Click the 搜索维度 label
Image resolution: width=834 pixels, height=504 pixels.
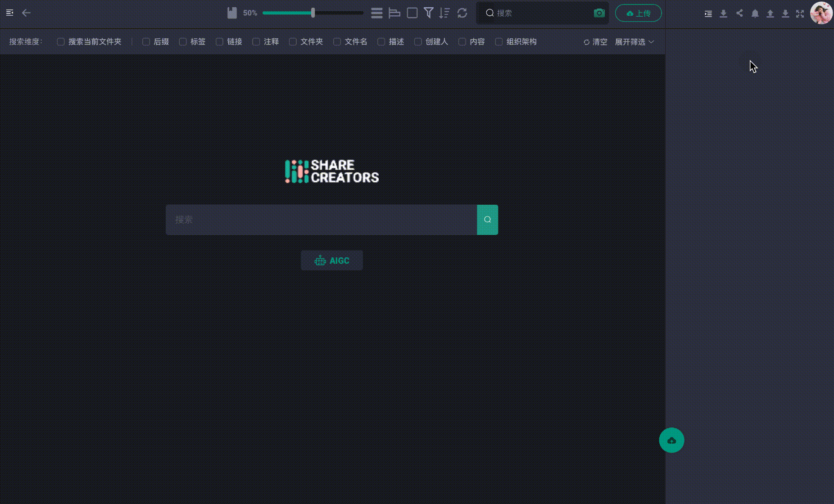(26, 41)
